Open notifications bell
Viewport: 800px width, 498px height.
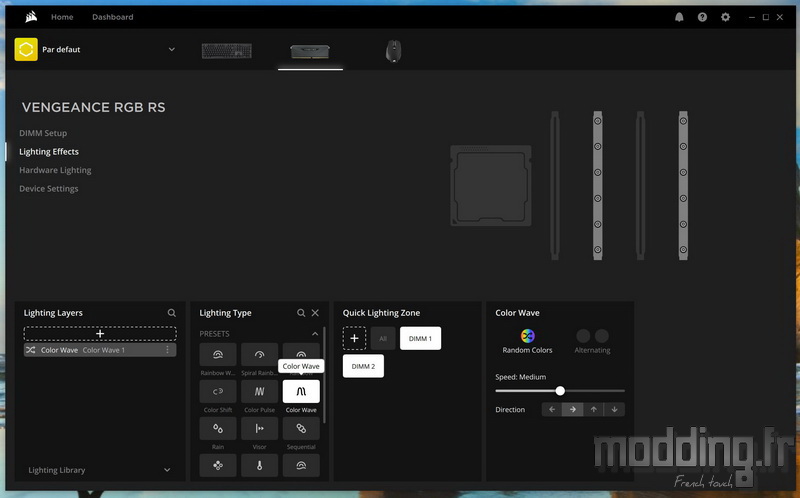tap(679, 17)
